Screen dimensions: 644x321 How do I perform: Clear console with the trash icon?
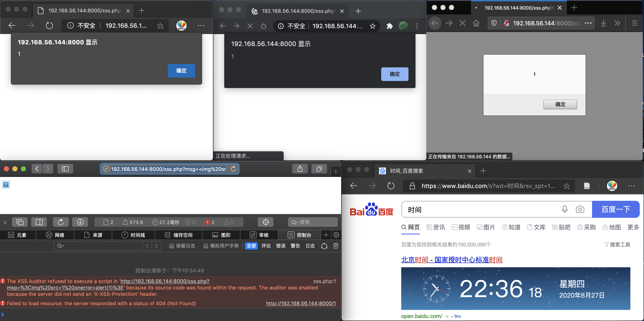point(335,246)
